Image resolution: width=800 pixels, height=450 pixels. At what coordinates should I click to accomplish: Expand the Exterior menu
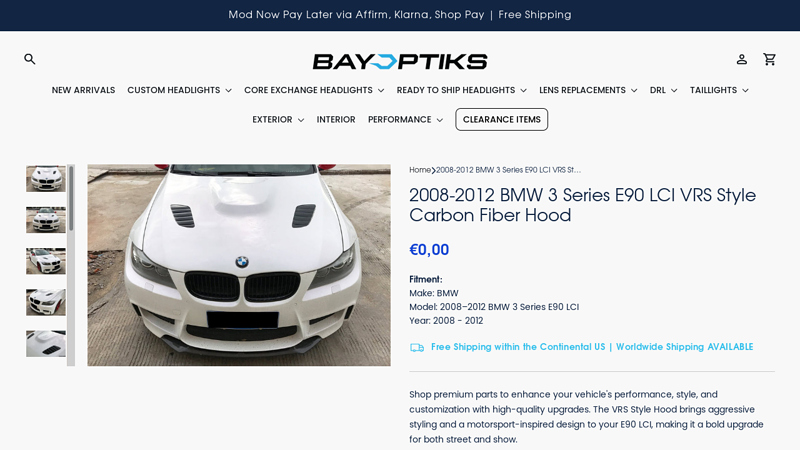[278, 119]
